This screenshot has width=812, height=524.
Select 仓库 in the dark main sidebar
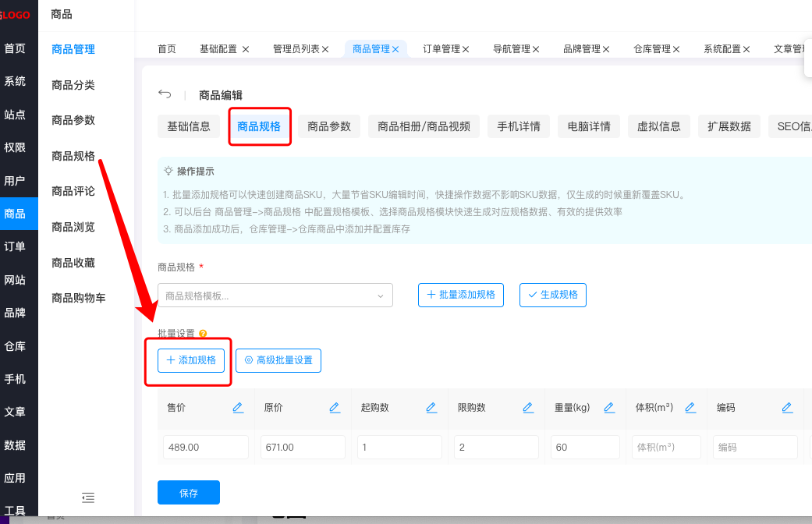point(15,346)
